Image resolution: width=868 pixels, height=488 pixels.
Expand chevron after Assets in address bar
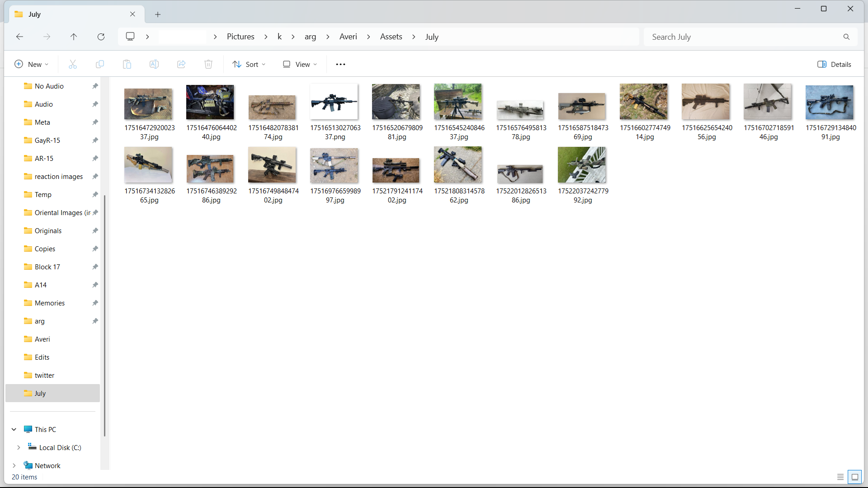[x=414, y=37]
